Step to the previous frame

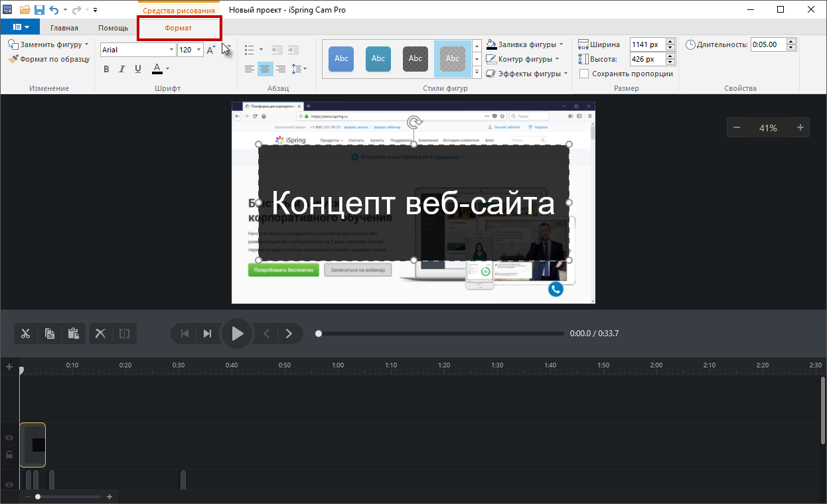[267, 334]
